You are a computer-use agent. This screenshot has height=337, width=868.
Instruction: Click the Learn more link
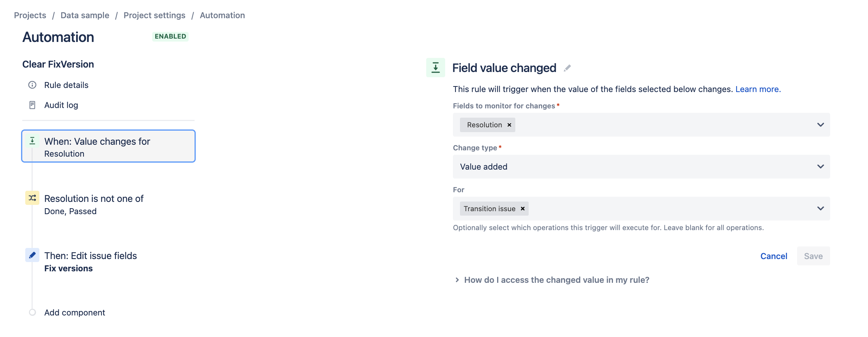pos(757,89)
